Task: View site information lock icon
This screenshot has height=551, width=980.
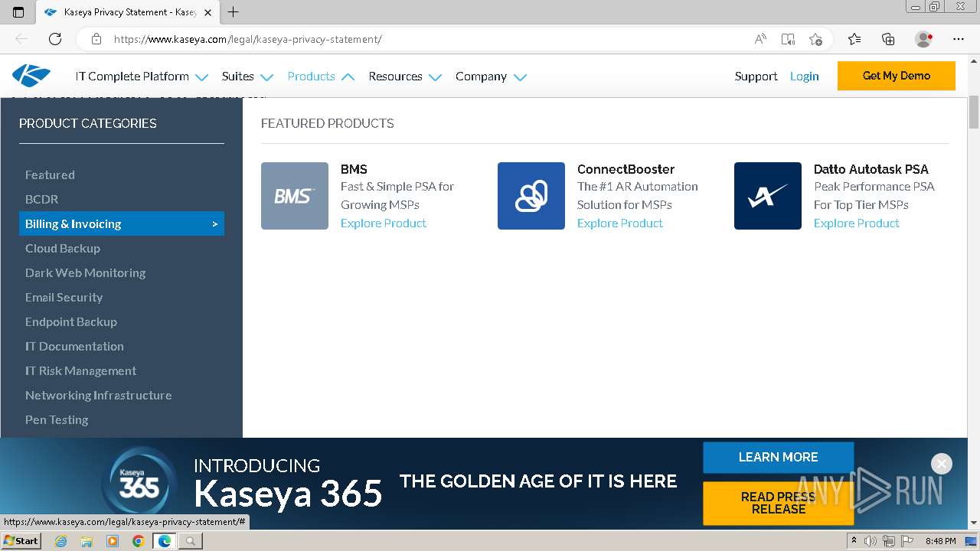Action: coord(96,39)
